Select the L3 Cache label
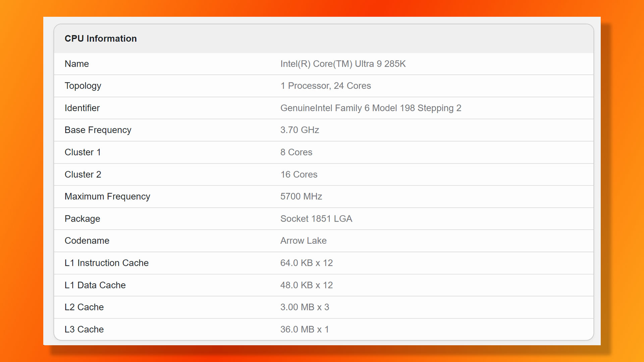 84,329
